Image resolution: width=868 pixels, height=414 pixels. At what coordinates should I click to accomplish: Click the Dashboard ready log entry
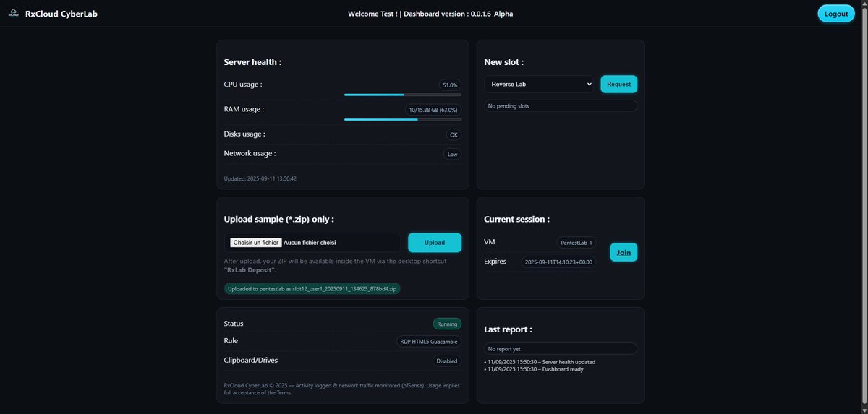pos(535,369)
